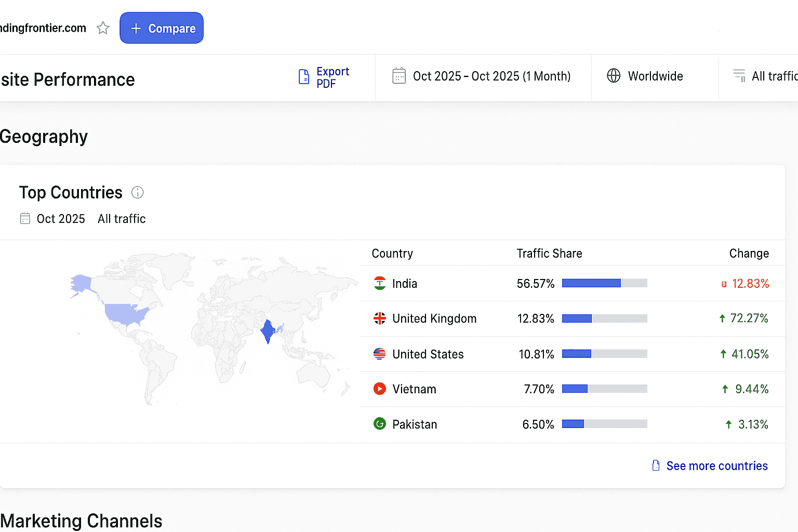798x532 pixels.
Task: Click the Change column header
Action: point(749,254)
